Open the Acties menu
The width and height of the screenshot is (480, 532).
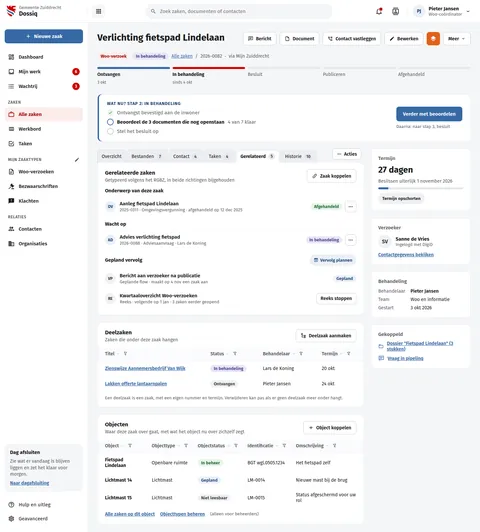[347, 154]
